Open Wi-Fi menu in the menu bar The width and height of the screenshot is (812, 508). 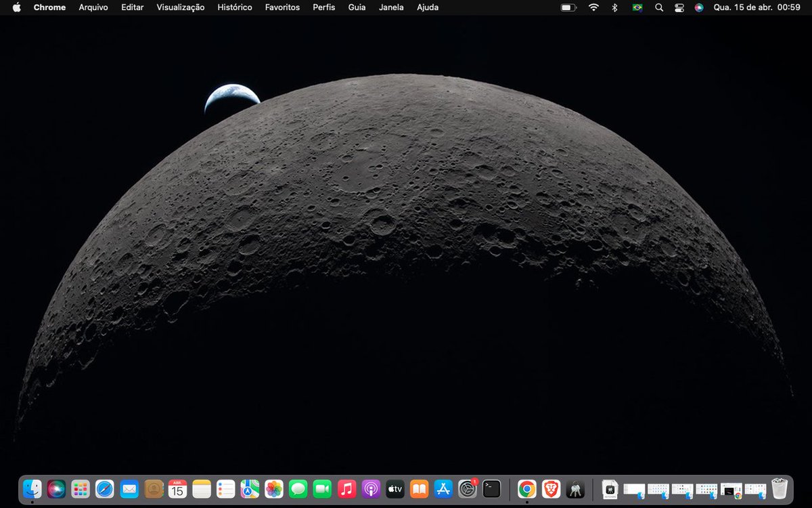tap(593, 7)
